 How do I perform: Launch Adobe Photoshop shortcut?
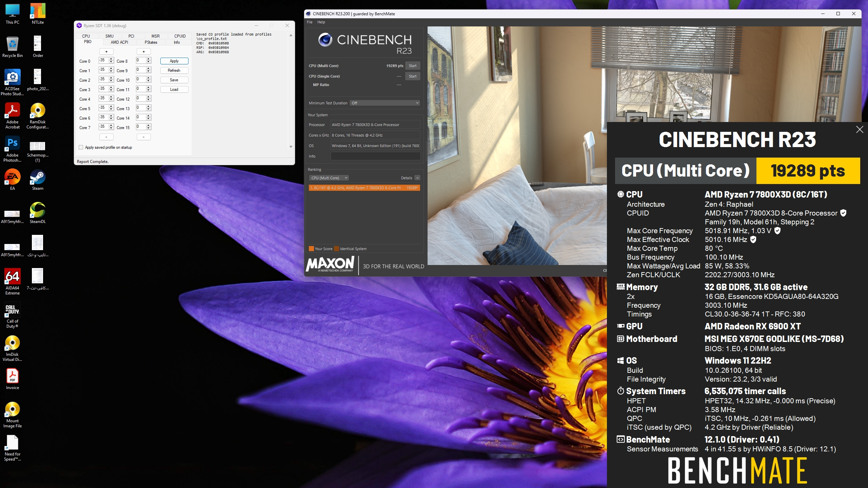(13, 149)
